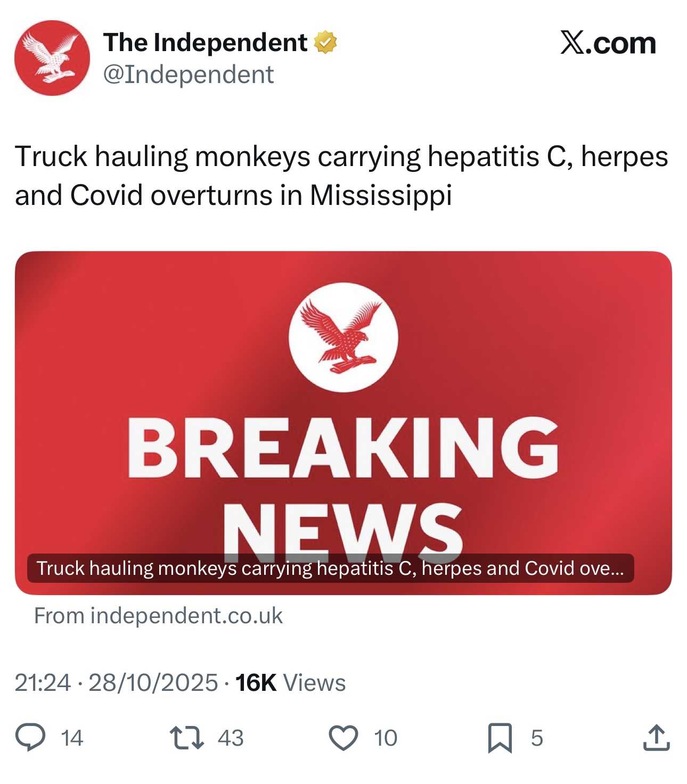Image resolution: width=687 pixels, height=784 pixels.
Task: Open The Independent's profile avatar
Action: pos(52,58)
